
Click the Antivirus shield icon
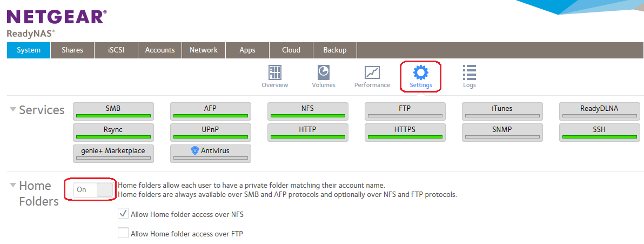195,150
